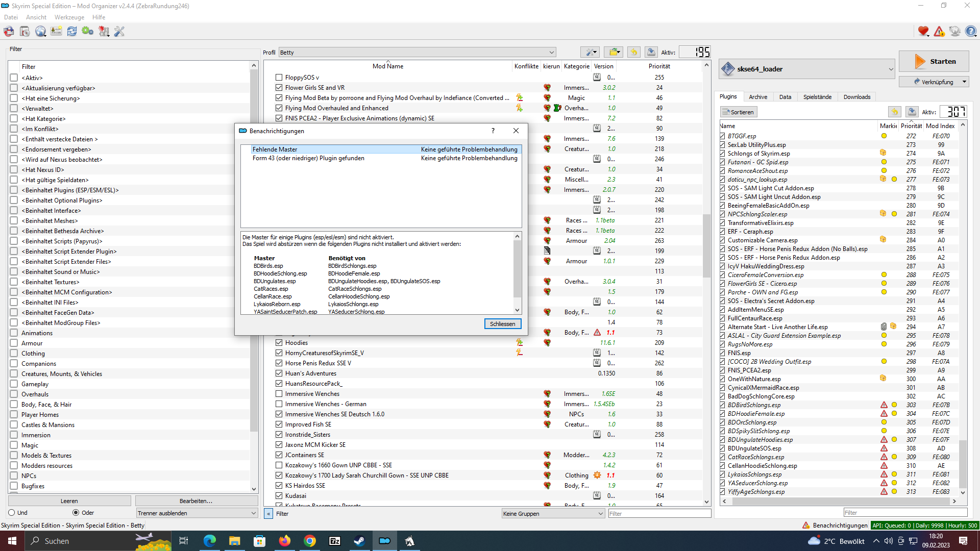Image resolution: width=980 pixels, height=551 pixels.
Task: Open the profiles configuration icon
Action: tap(56, 32)
